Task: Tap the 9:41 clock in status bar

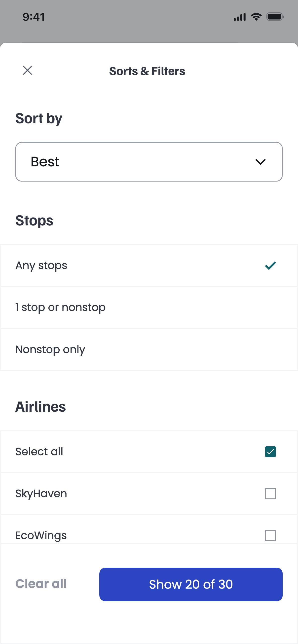Action: click(x=34, y=17)
